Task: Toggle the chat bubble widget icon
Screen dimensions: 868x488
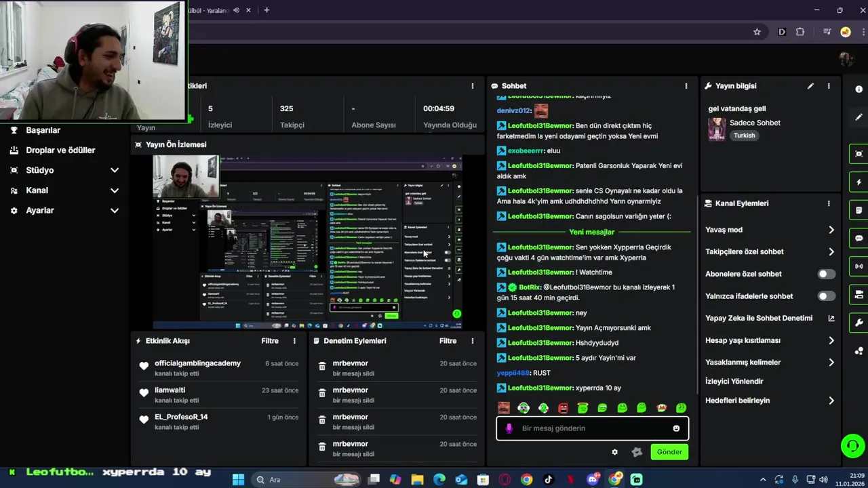Action: click(x=859, y=239)
